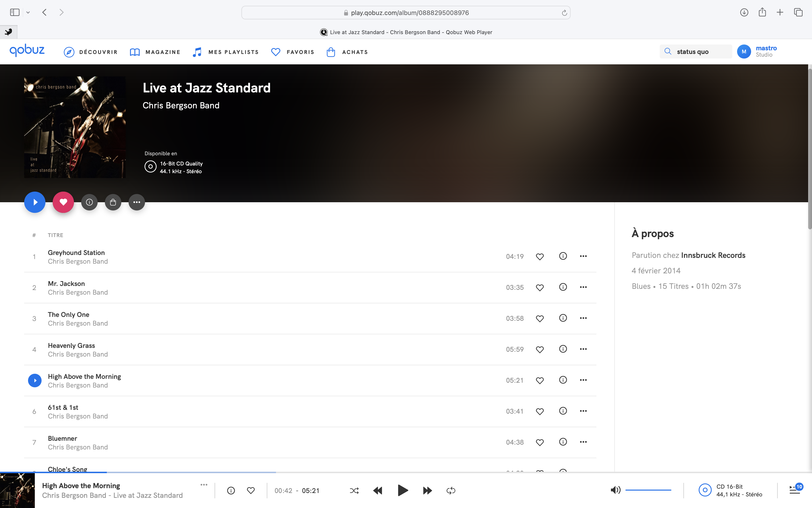Favorite the track 61st & 1st
This screenshot has width=812, height=508.
(540, 411)
